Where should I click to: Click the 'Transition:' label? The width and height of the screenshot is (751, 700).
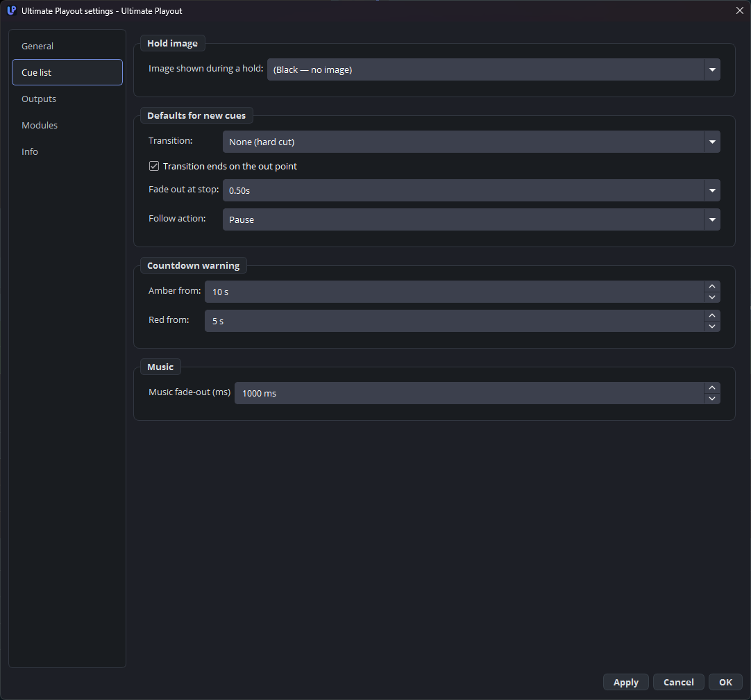tap(171, 141)
